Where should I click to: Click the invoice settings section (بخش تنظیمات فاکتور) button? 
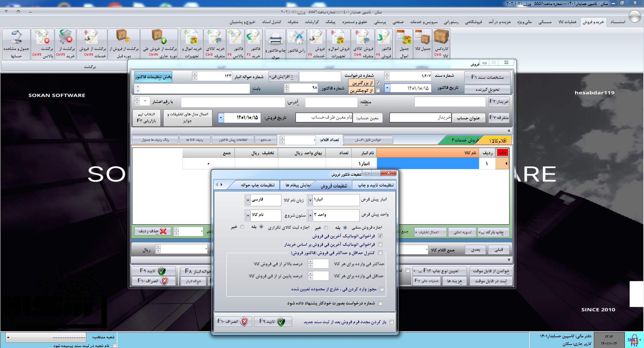153,77
